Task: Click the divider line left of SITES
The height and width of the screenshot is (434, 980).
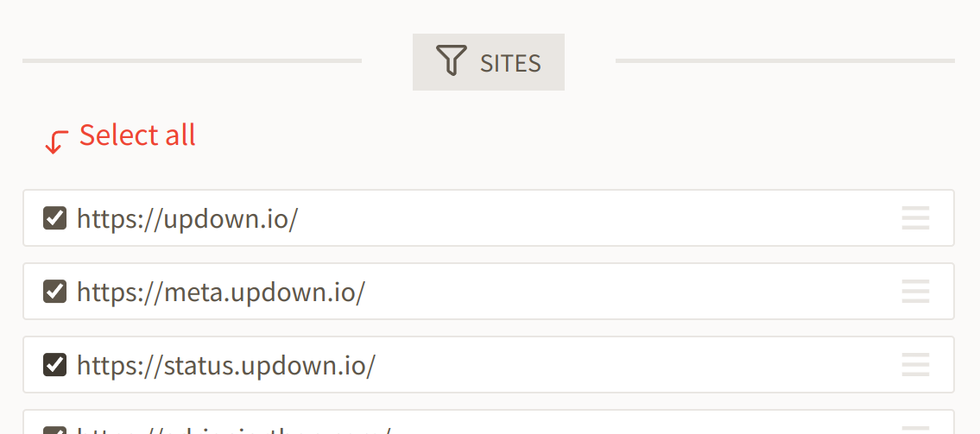Action: click(192, 61)
